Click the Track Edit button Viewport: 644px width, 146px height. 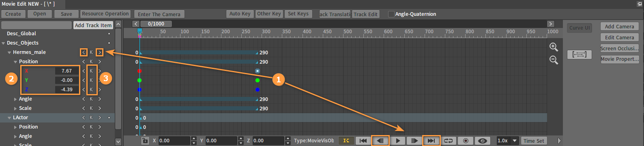365,14
